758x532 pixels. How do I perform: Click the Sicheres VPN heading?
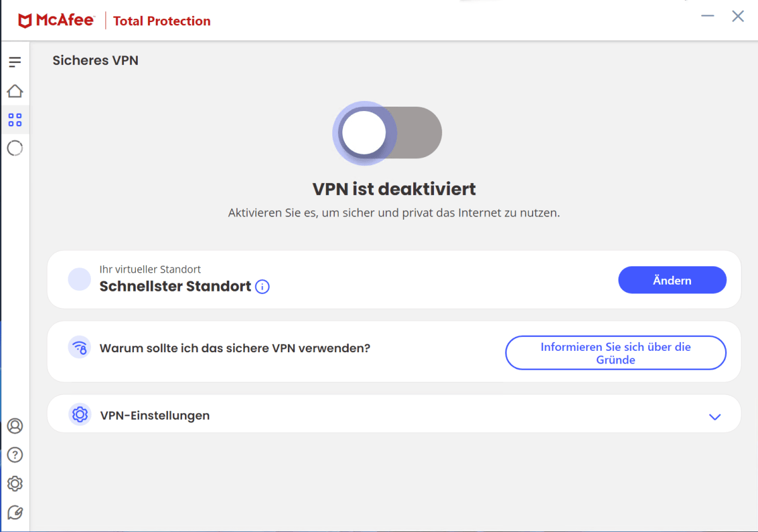pyautogui.click(x=95, y=61)
